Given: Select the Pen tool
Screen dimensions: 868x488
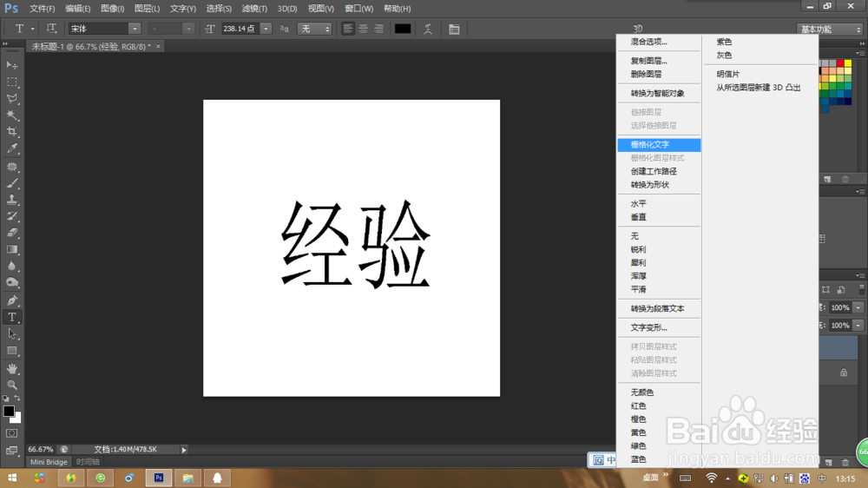Looking at the screenshot, I should click(12, 300).
